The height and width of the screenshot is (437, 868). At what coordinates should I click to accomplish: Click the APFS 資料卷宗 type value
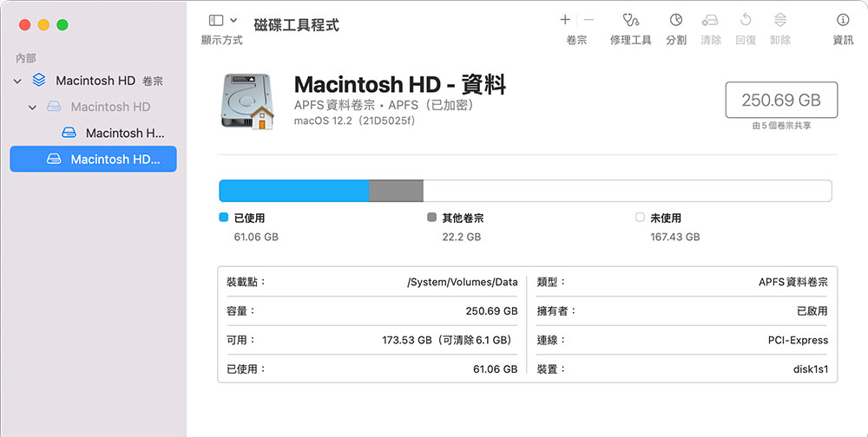(792, 282)
